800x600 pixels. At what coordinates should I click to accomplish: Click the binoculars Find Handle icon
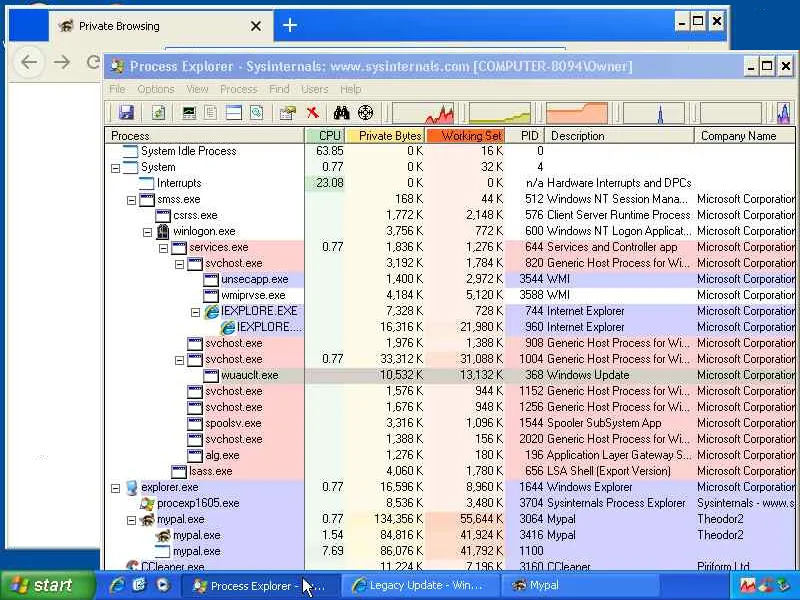pyautogui.click(x=341, y=112)
